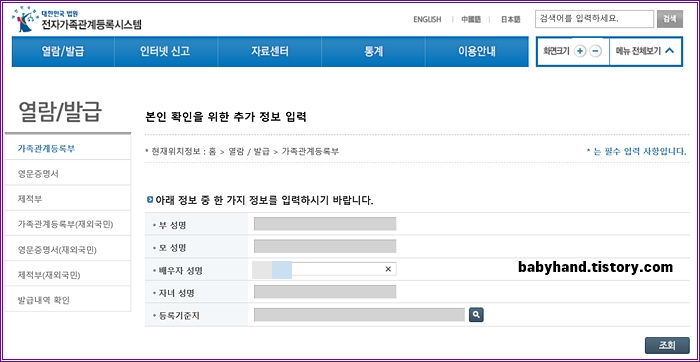Open the 열람/발급 menu
The height and width of the screenshot is (362, 700).
click(63, 51)
